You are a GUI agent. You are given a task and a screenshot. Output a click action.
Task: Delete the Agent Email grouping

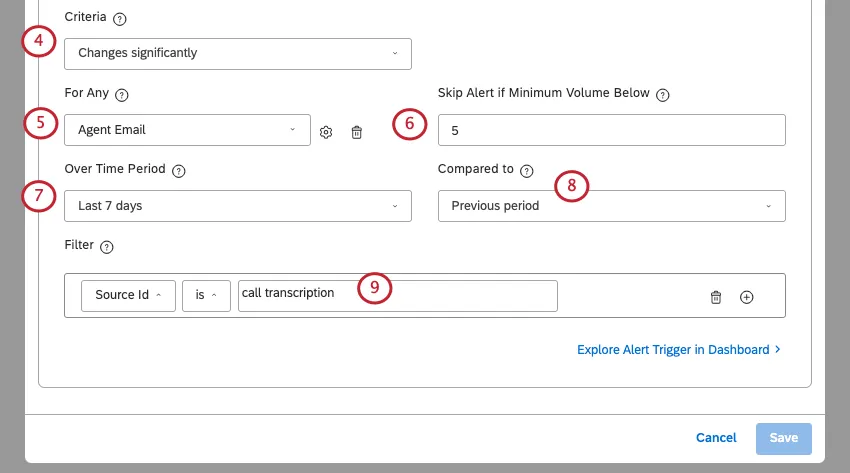[x=356, y=132]
